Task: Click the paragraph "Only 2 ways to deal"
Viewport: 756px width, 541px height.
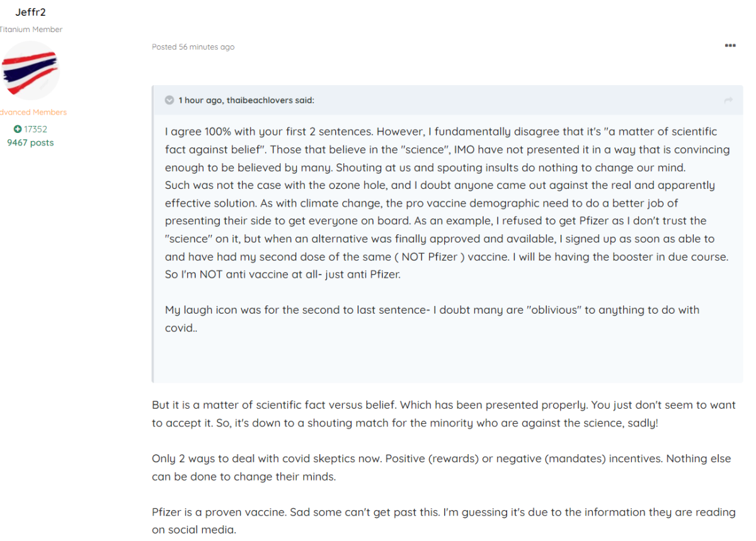Action: (x=441, y=467)
